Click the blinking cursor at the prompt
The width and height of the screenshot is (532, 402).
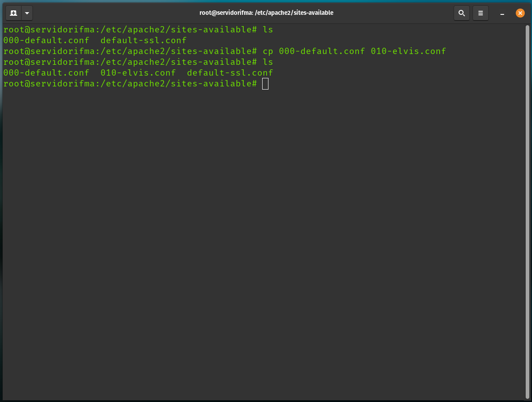265,83
